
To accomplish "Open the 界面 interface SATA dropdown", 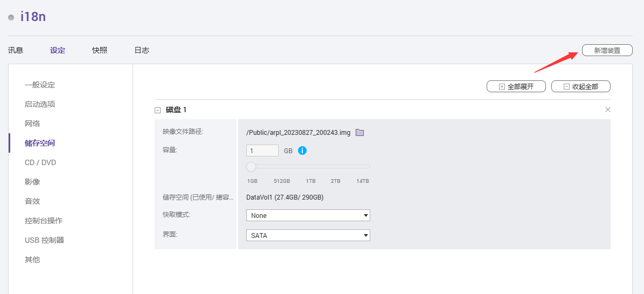I will (x=308, y=235).
